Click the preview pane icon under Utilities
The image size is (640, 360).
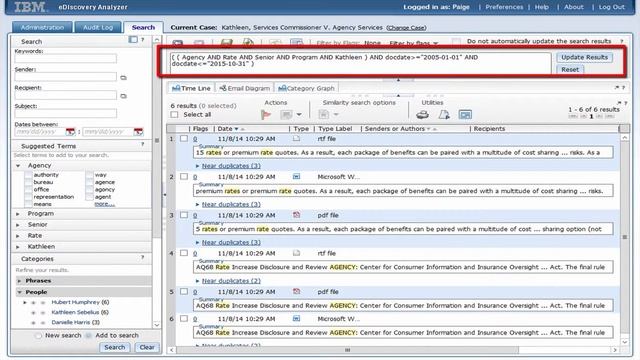click(465, 115)
